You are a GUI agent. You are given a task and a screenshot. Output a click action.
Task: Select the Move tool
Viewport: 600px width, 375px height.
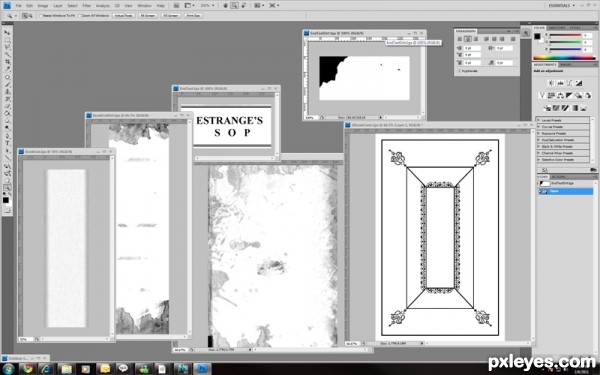point(7,33)
